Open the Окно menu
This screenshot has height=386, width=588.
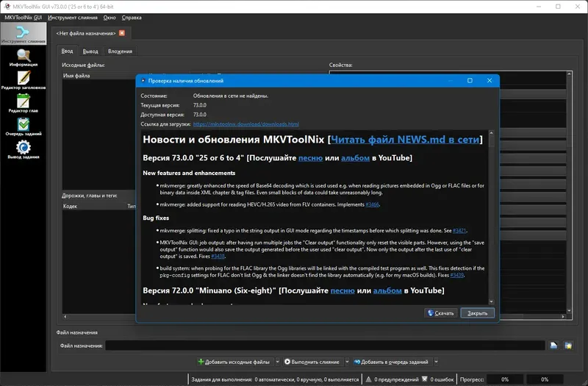click(110, 18)
